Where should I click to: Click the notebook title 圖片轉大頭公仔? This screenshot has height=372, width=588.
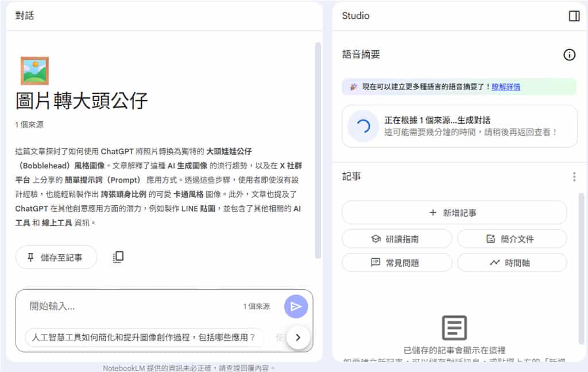82,101
